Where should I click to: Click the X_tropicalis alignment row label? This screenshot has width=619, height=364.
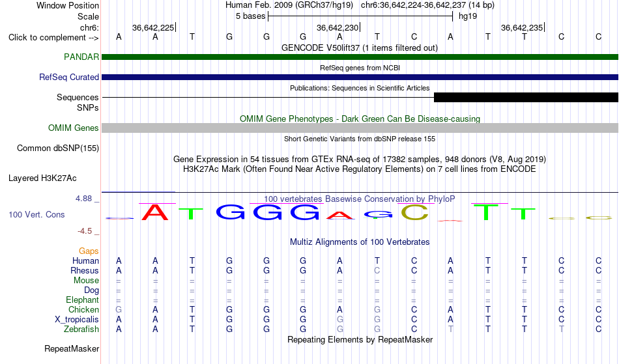(77, 320)
